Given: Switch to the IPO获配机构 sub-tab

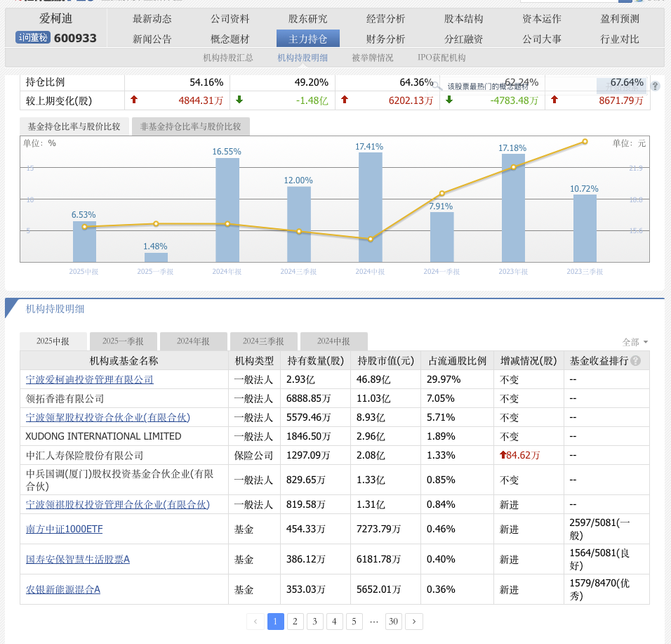Looking at the screenshot, I should click(441, 58).
